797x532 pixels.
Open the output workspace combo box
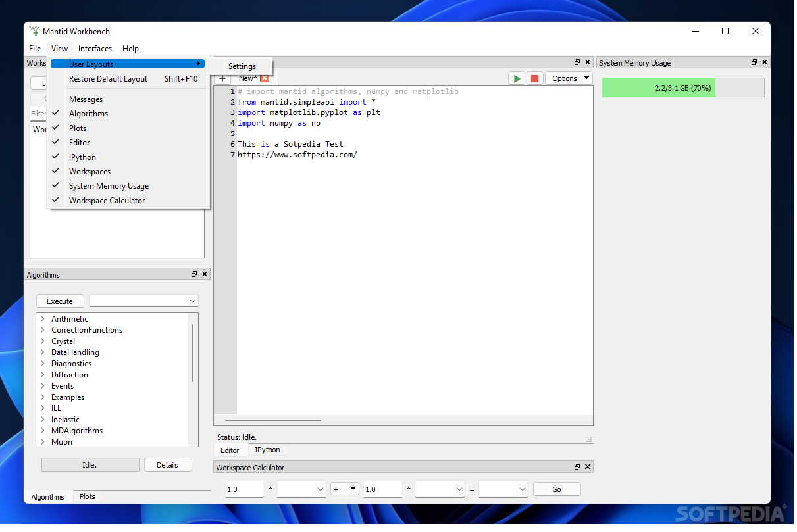click(503, 489)
